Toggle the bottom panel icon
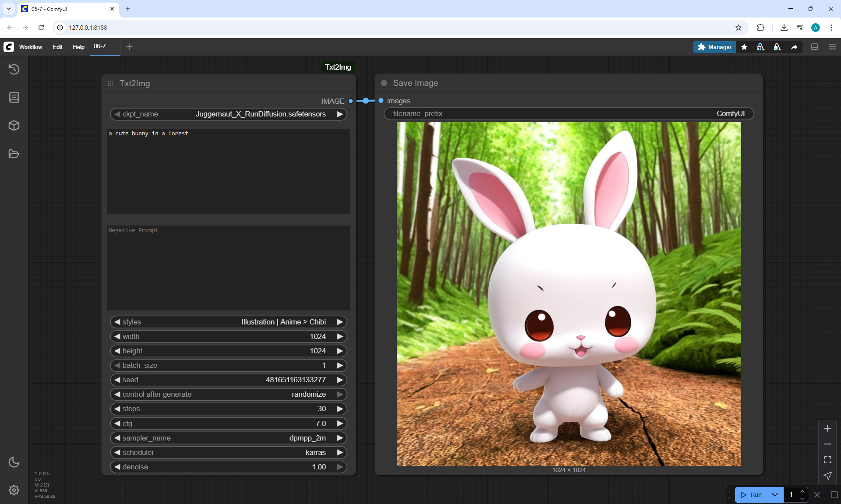This screenshot has width=841, height=504. click(815, 47)
